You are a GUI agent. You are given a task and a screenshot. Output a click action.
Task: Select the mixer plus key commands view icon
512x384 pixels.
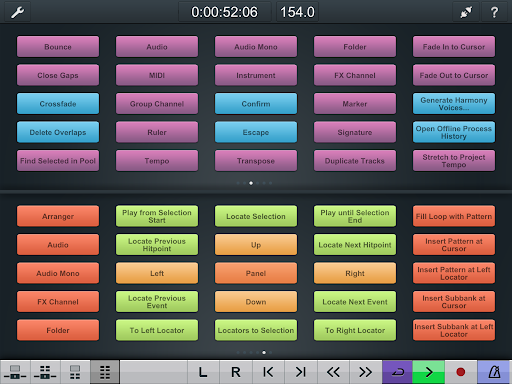pos(75,372)
